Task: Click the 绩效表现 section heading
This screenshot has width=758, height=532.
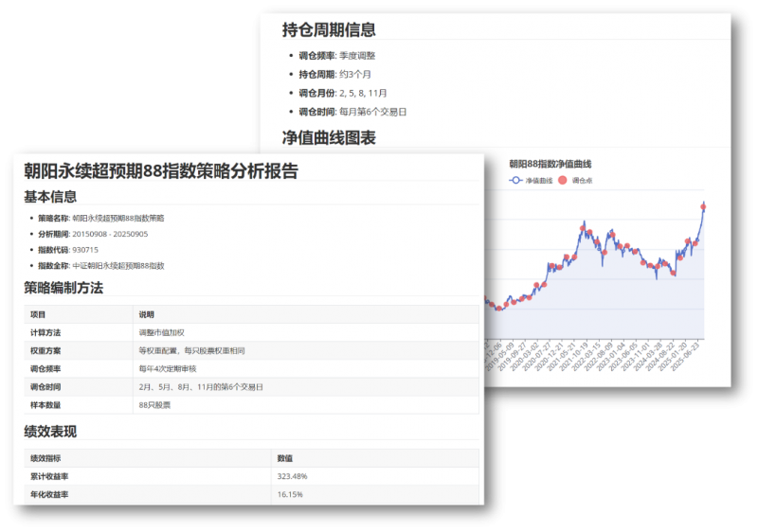Action: point(50,432)
